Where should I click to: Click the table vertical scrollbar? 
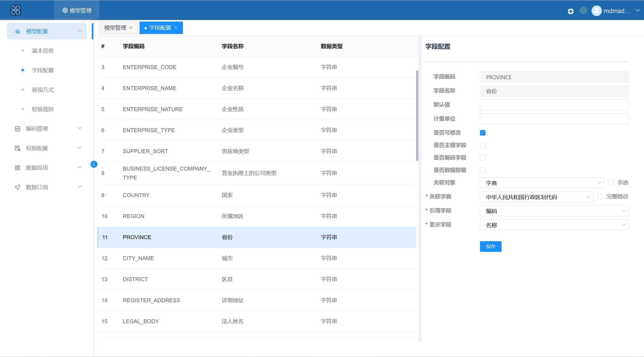(x=417, y=116)
